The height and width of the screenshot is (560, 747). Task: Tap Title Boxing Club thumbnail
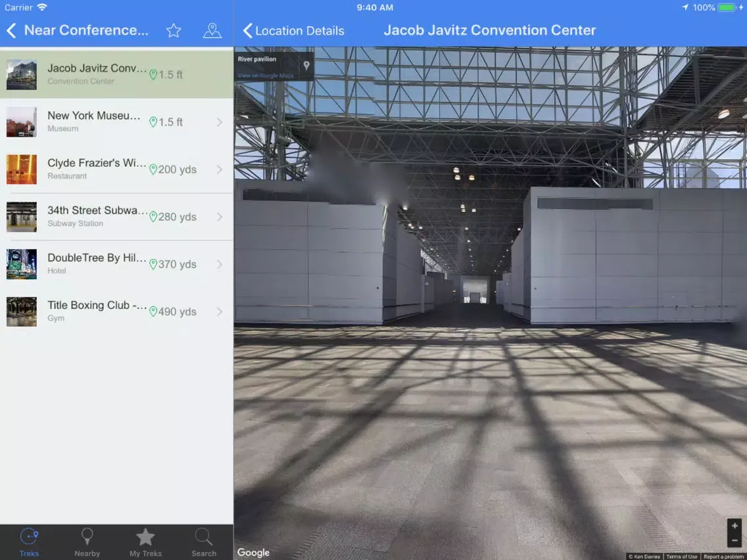point(22,312)
